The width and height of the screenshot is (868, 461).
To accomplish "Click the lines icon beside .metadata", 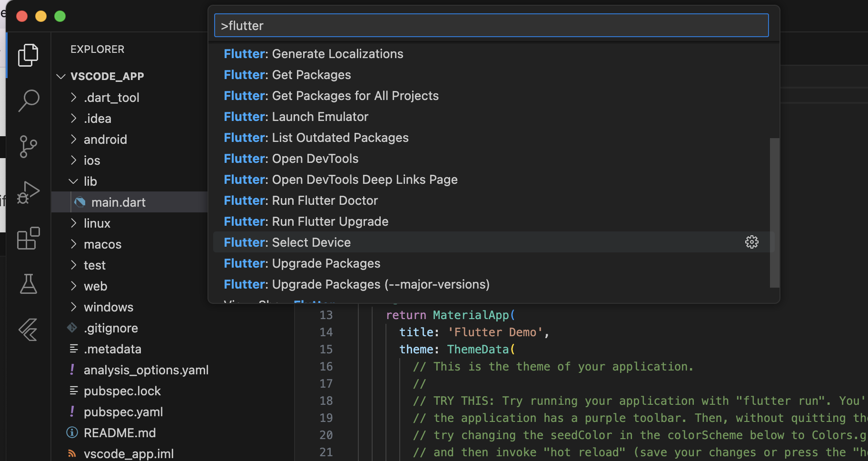I will tap(73, 349).
